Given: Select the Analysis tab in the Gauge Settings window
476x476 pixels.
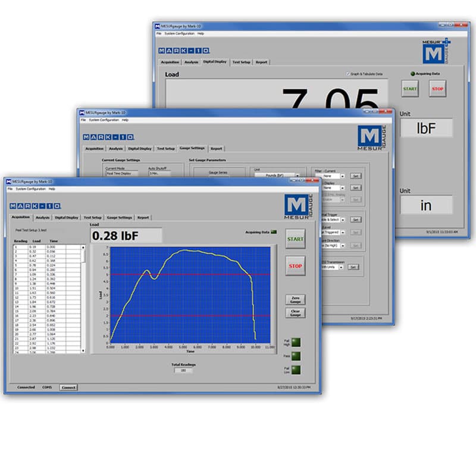Looking at the screenshot, I should [x=115, y=149].
